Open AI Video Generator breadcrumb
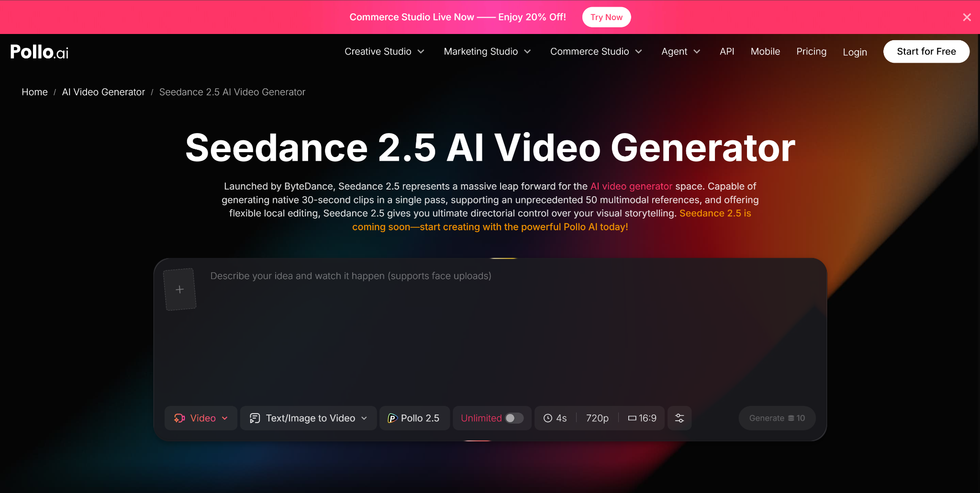Image resolution: width=980 pixels, height=493 pixels. click(103, 92)
